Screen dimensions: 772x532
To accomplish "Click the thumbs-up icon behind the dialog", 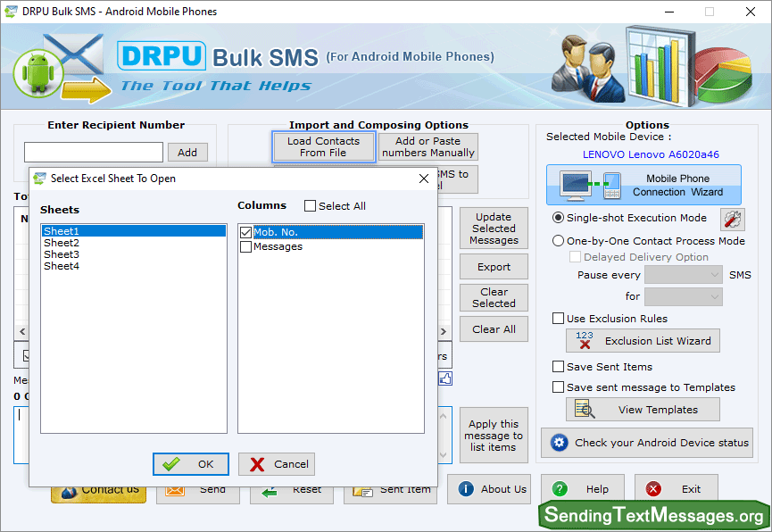I will click(x=445, y=378).
